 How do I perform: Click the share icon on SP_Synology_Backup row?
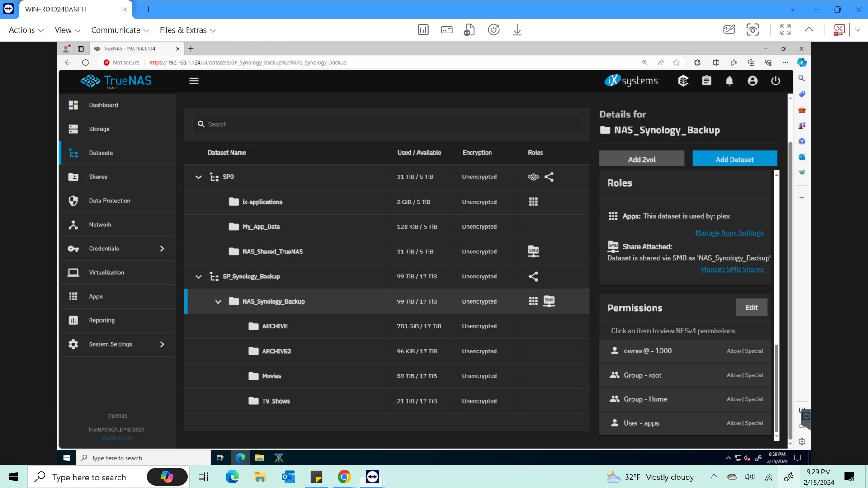(533, 276)
